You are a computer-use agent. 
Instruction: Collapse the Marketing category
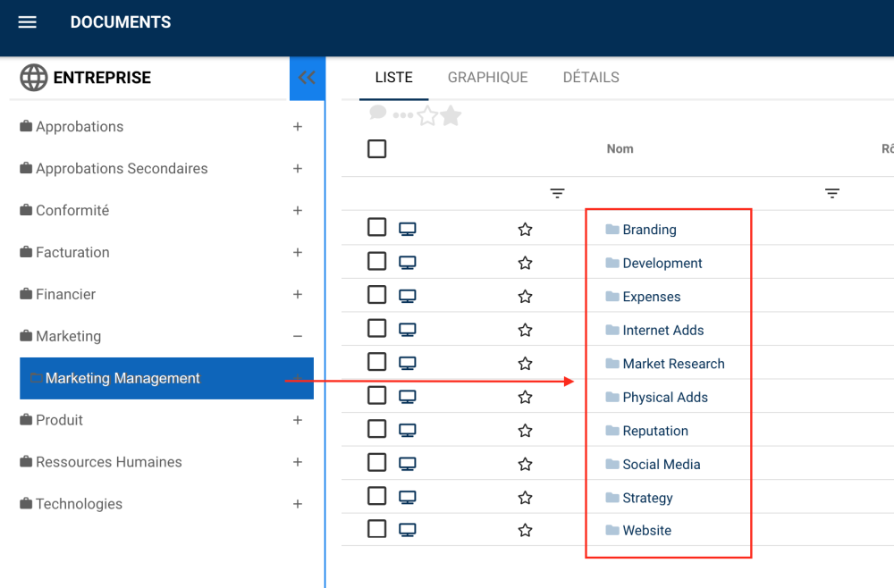click(298, 336)
